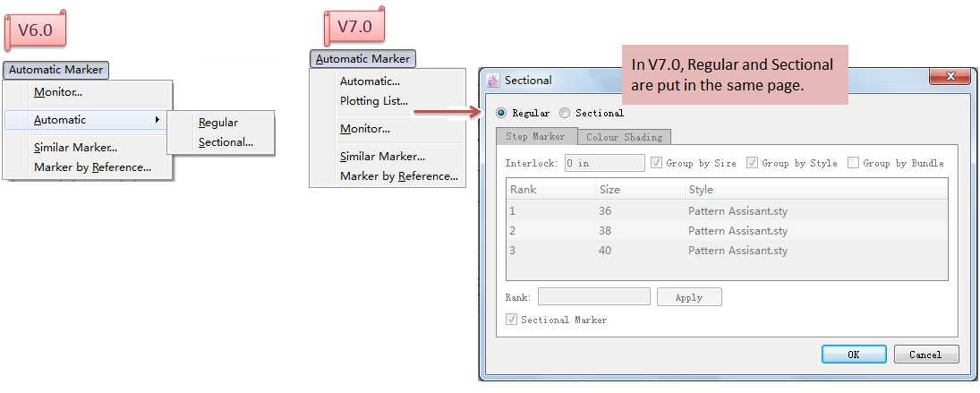This screenshot has width=980, height=393.
Task: Toggle the Sectional Marker checkbox
Action: tap(512, 320)
